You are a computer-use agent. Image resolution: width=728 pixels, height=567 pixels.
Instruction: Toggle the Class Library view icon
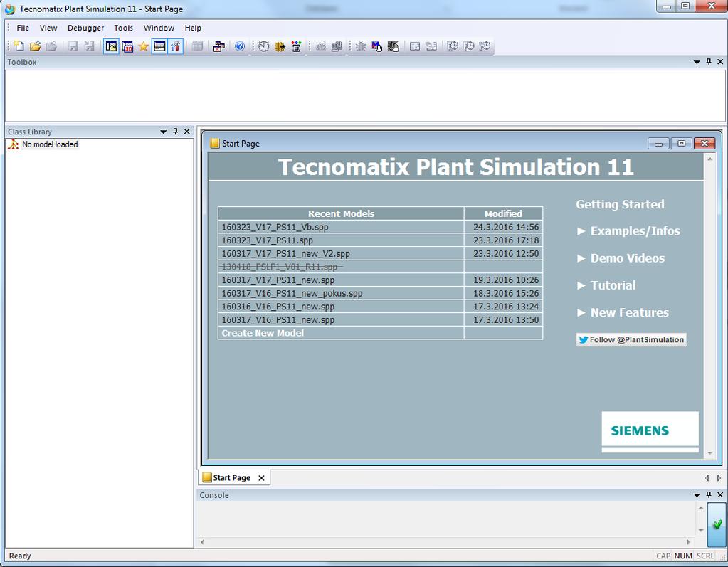coord(112,46)
